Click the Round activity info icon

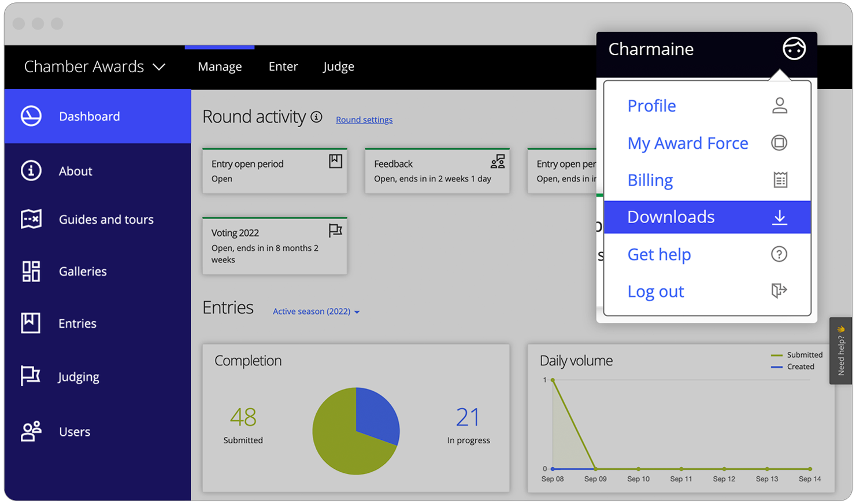coord(316,117)
